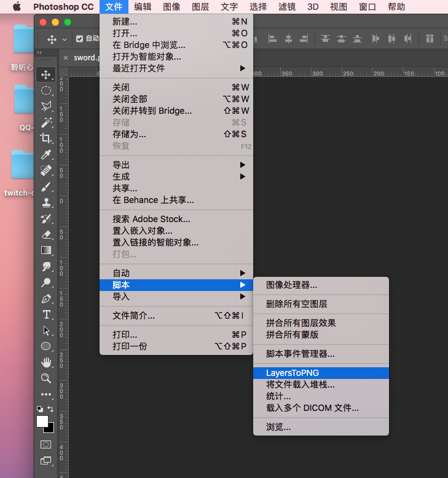448x478 pixels.
Task: Select the QQ desktop folder
Action: pyautogui.click(x=25, y=100)
